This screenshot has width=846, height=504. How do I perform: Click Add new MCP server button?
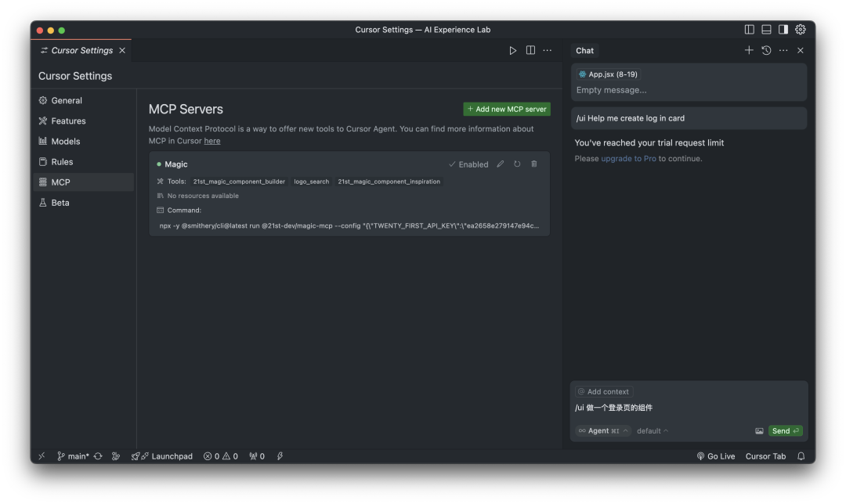507,109
